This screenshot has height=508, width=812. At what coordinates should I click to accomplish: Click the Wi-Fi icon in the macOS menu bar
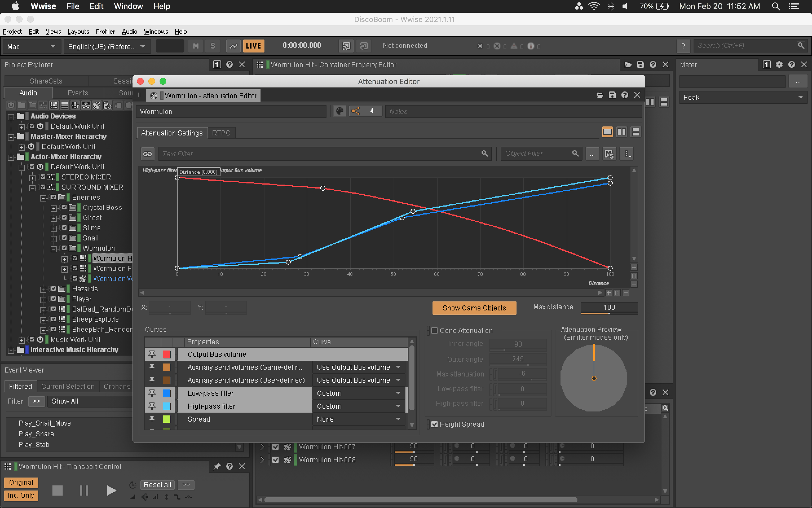tap(594, 6)
